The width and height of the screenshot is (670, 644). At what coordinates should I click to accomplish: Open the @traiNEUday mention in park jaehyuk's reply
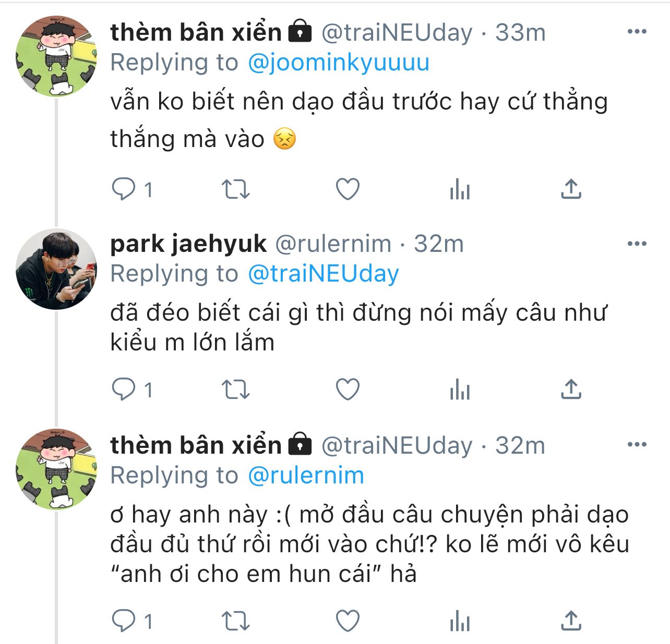point(324,274)
